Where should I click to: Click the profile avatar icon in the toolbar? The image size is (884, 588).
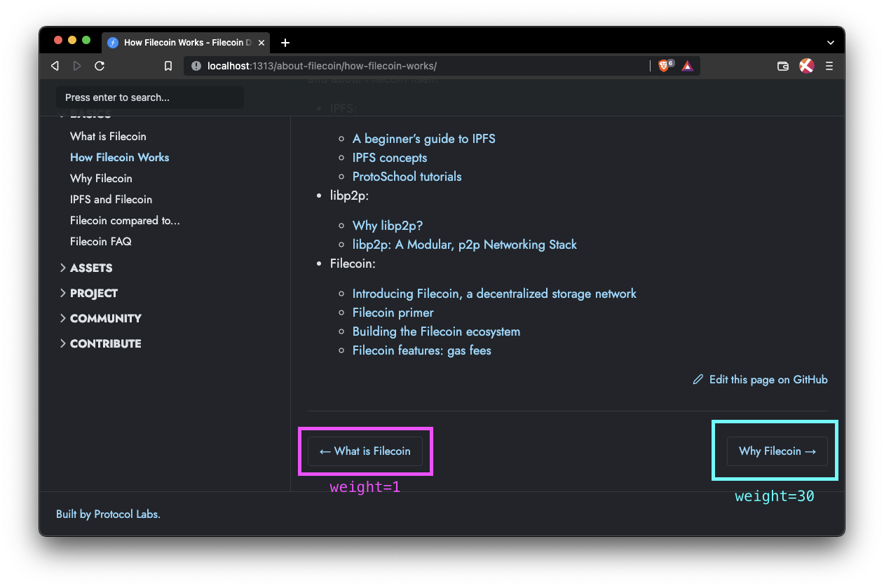807,66
